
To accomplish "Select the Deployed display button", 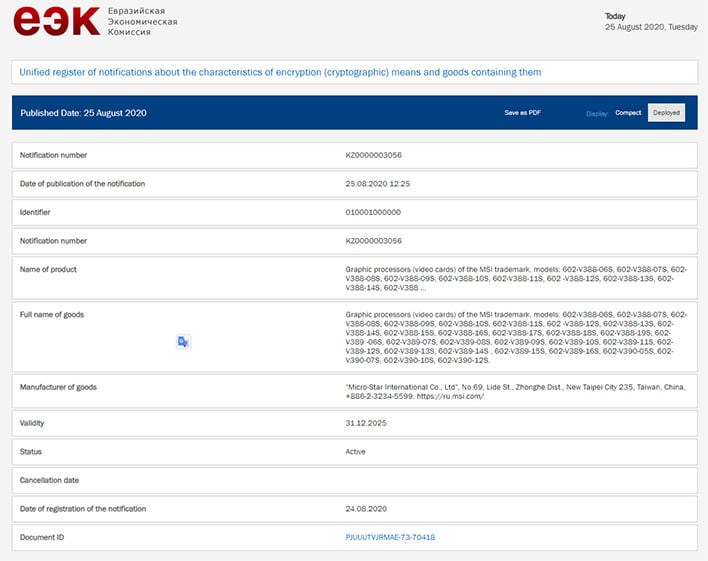I will pyautogui.click(x=666, y=112).
